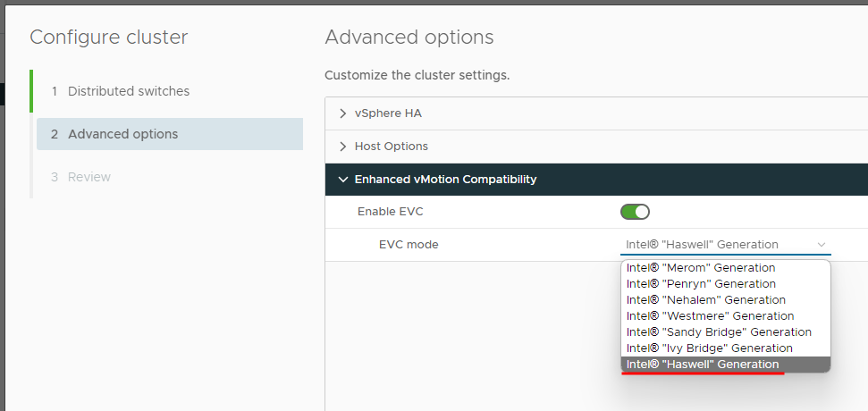Select Advanced options step
This screenshot has height=411, width=868.
pyautogui.click(x=169, y=134)
